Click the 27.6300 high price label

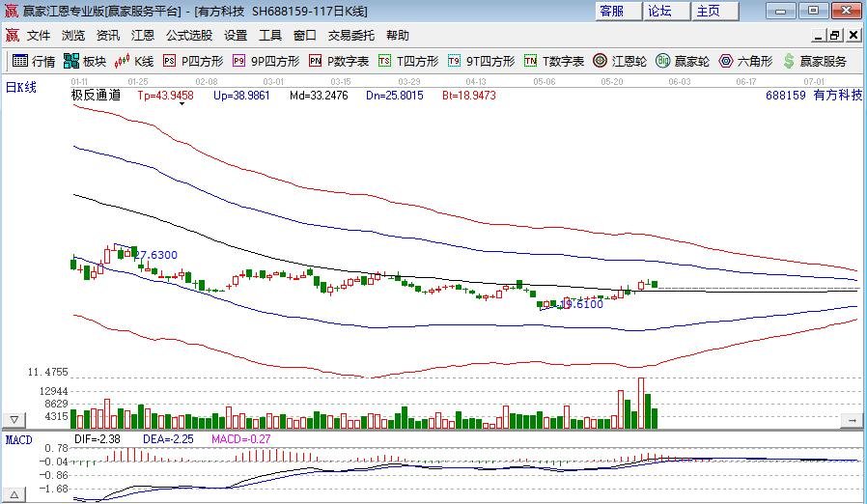coord(156,255)
